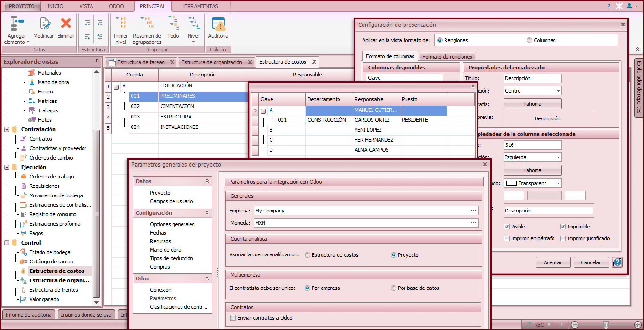Click the zoom out minus button
Viewport: 644px width, 330px height.
[x=574, y=325]
